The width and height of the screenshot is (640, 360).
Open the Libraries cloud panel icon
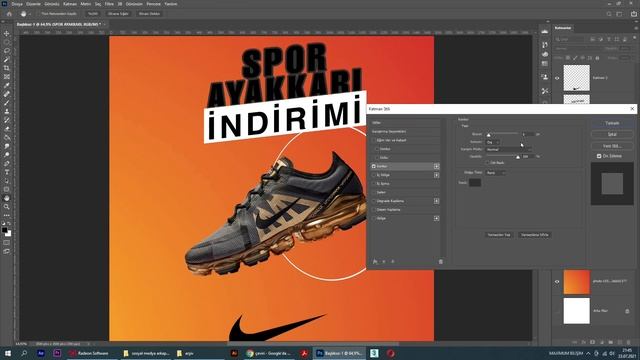click(x=544, y=31)
